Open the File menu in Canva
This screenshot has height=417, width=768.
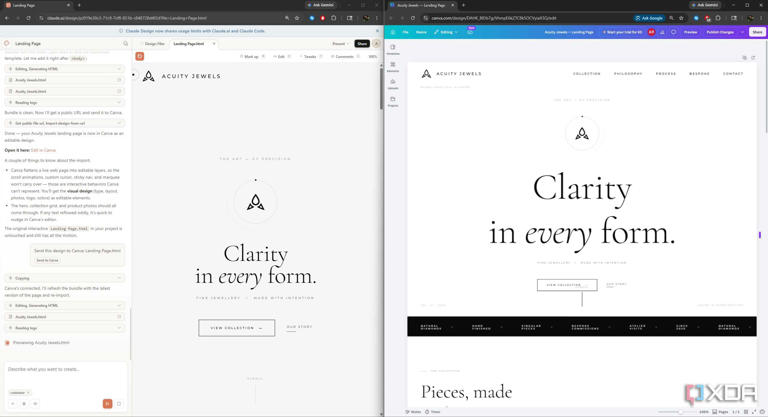406,32
